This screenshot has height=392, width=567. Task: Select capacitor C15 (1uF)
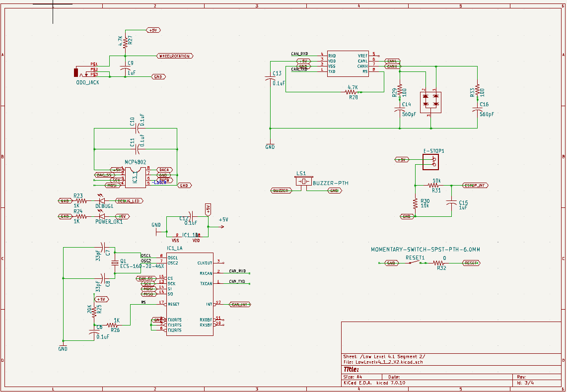tap(451, 203)
